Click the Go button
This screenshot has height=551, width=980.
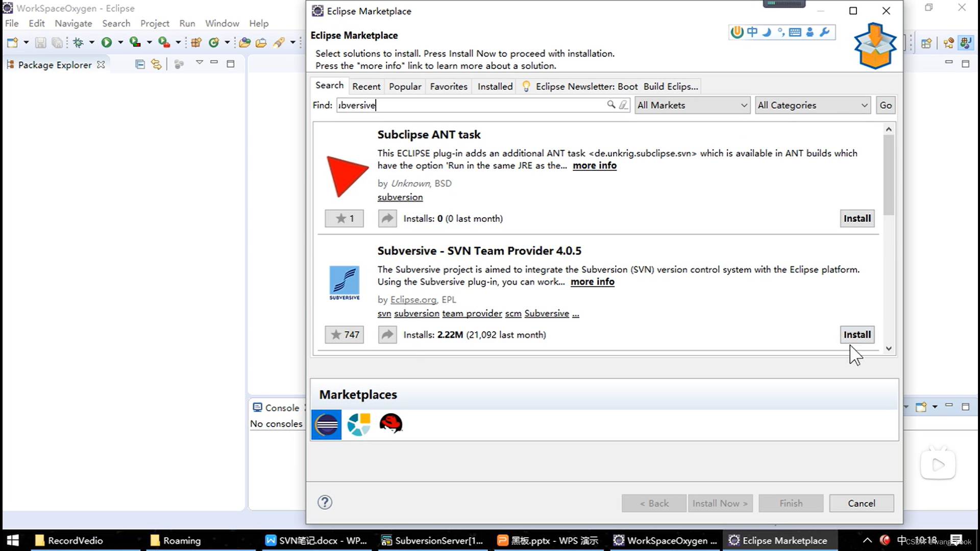(886, 105)
